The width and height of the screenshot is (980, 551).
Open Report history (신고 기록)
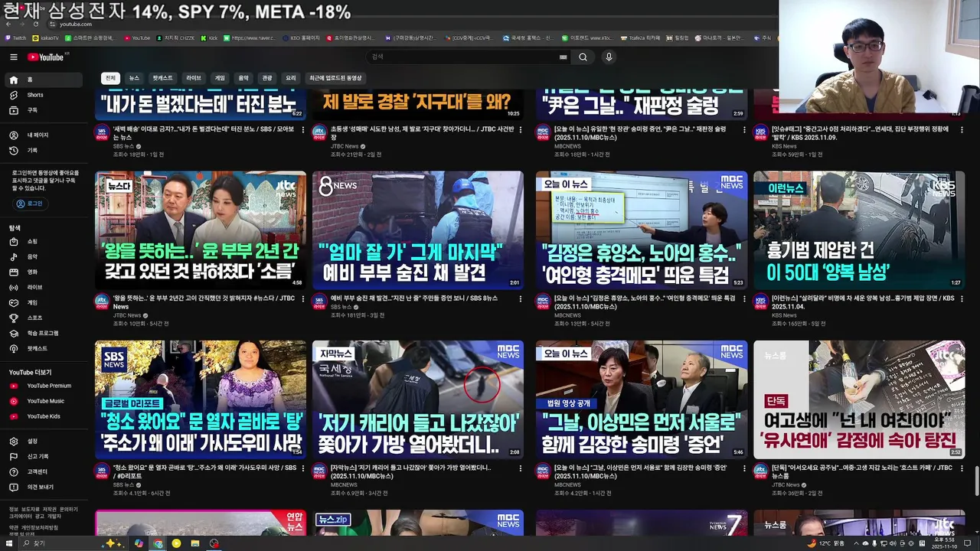coord(42,456)
